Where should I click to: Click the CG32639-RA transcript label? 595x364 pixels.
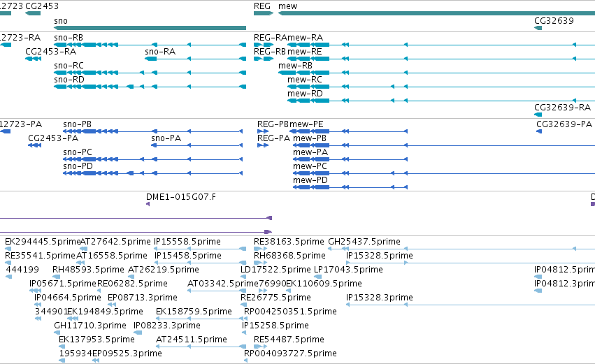pyautogui.click(x=562, y=108)
